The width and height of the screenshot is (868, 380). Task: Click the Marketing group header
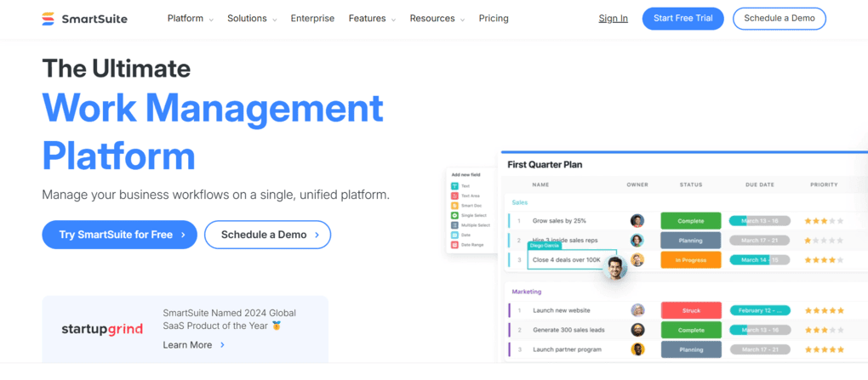527,292
